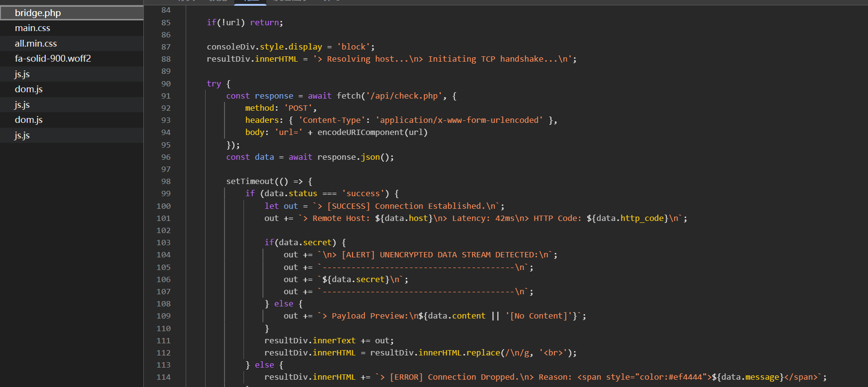
Task: Click the consoleDiv.style.display statement
Action: pos(264,47)
